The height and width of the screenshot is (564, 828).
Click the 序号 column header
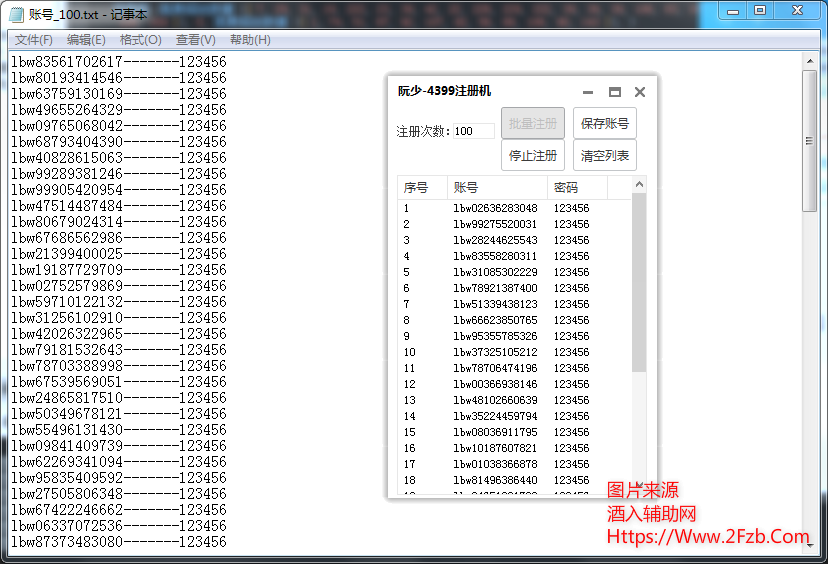[417, 188]
